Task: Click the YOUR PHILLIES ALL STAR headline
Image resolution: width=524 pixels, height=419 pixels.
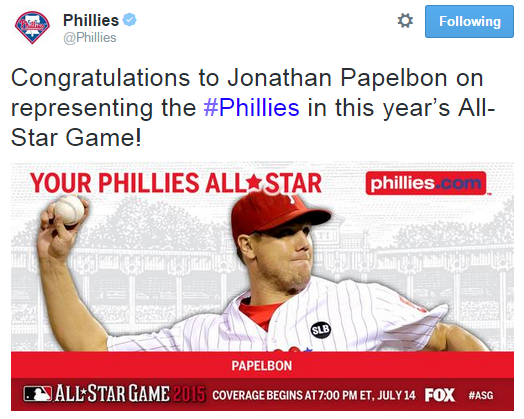Action: pyautogui.click(x=176, y=183)
